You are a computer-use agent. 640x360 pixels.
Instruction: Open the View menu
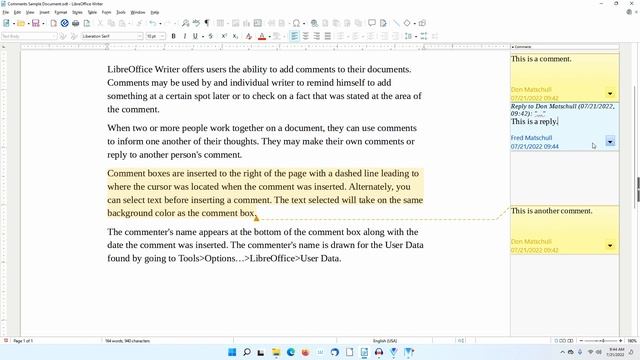click(30, 12)
